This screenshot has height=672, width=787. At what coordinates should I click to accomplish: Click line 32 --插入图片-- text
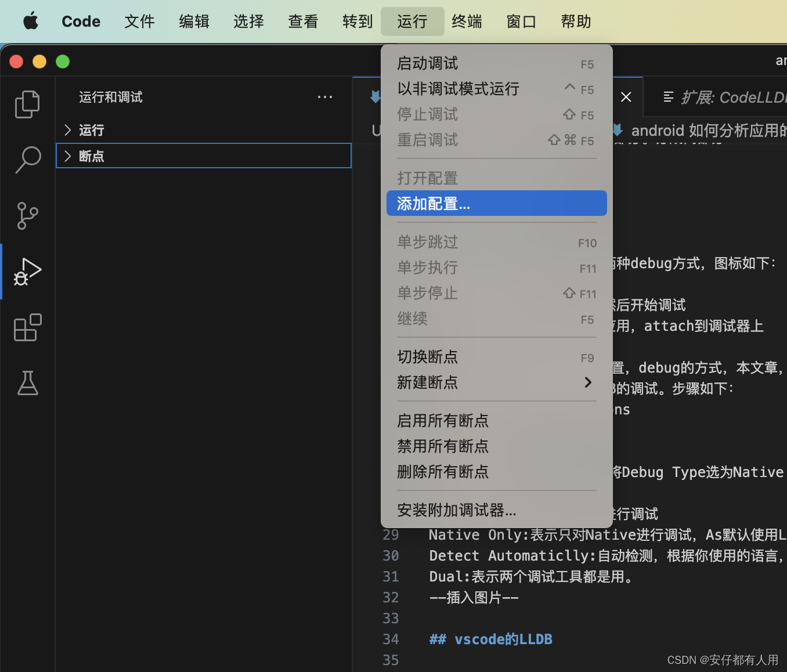click(474, 598)
